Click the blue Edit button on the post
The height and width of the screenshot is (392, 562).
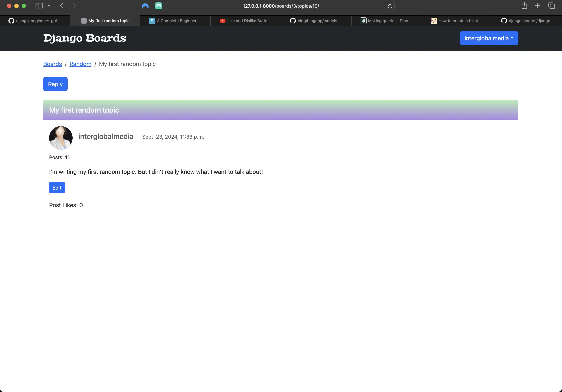click(57, 188)
